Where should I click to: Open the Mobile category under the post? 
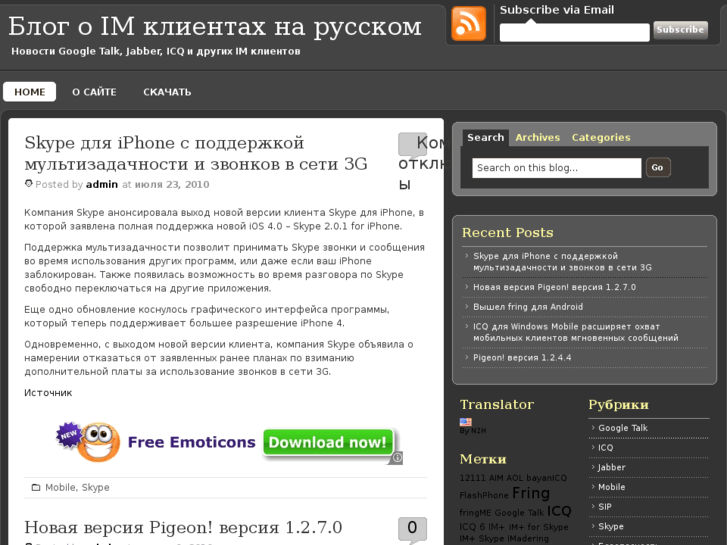point(60,487)
